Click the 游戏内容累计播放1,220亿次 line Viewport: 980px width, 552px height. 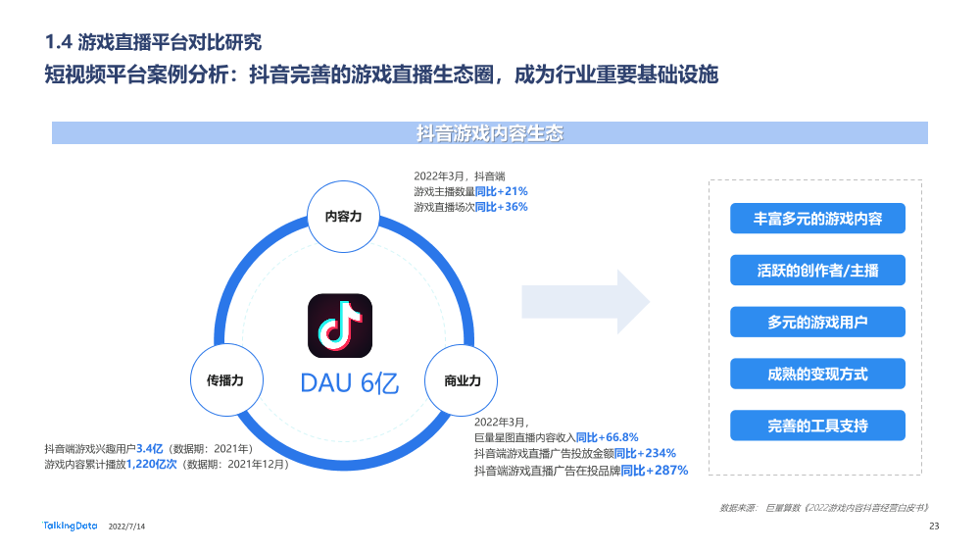(x=167, y=464)
